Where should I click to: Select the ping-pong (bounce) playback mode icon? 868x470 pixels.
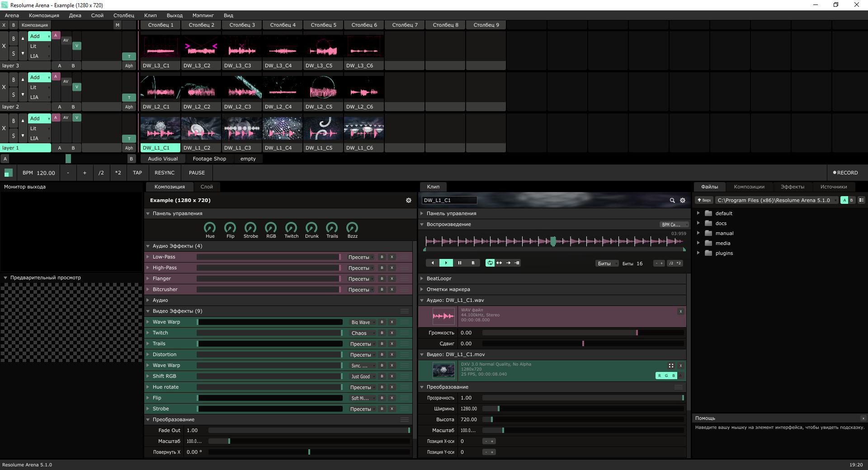[x=499, y=263]
